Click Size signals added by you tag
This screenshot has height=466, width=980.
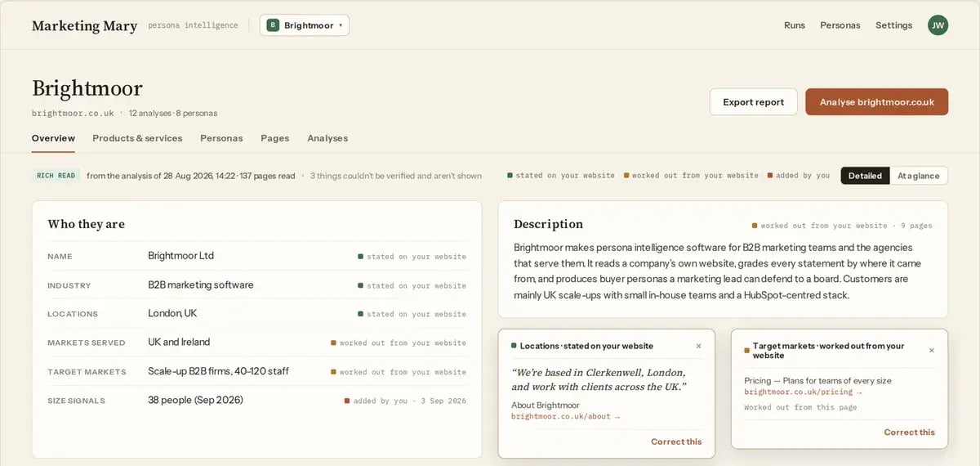click(x=405, y=401)
